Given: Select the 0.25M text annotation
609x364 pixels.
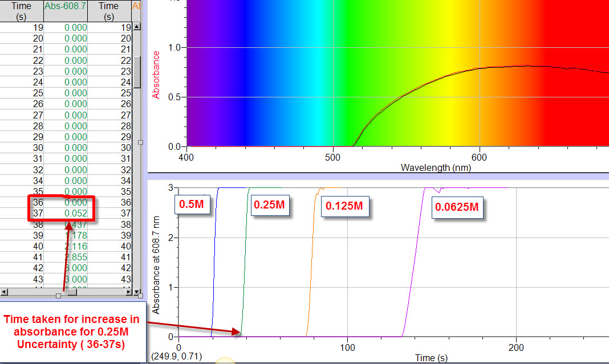Looking at the screenshot, I should [x=270, y=205].
